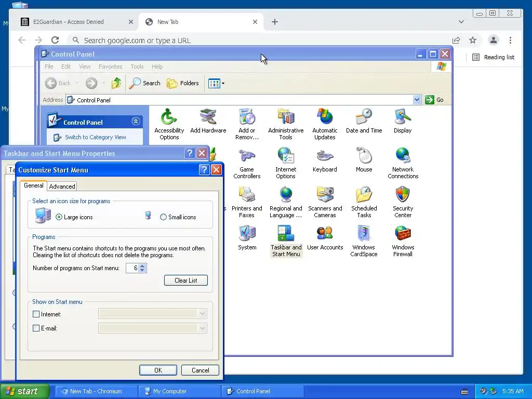Toggle the Folders pane button
The image size is (532, 399).
183,83
